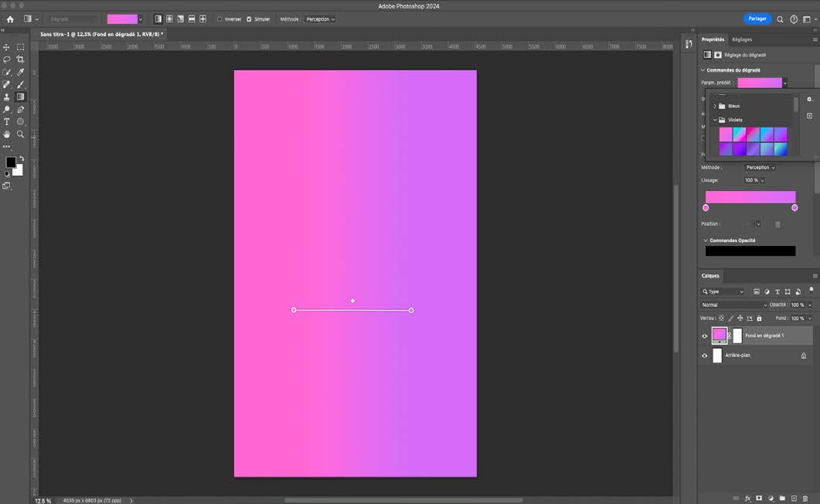This screenshot has width=820, height=504.
Task: Click the Sans titre-1 document tab
Action: (x=100, y=35)
